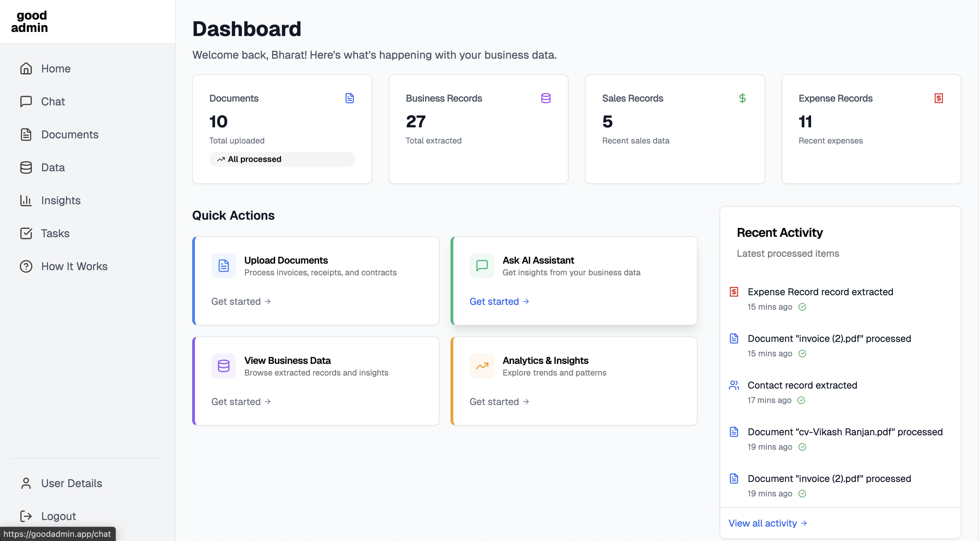Open Chat from the sidebar
Screen dimensions: 980x541
pos(53,101)
